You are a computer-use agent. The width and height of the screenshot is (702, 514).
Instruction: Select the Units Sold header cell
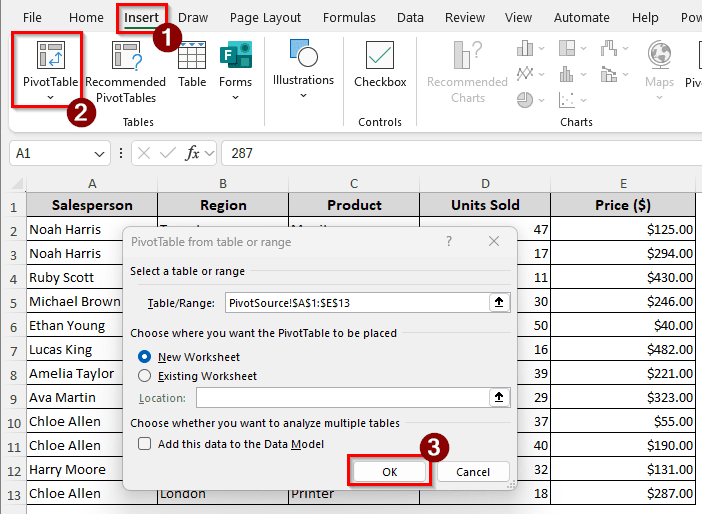(x=485, y=205)
